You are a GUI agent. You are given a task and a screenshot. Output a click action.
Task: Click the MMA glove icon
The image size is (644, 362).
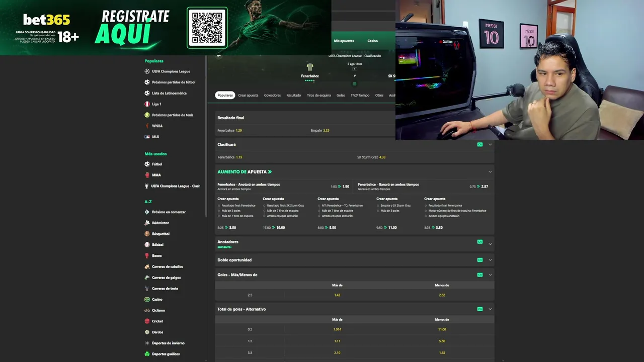pyautogui.click(x=147, y=175)
